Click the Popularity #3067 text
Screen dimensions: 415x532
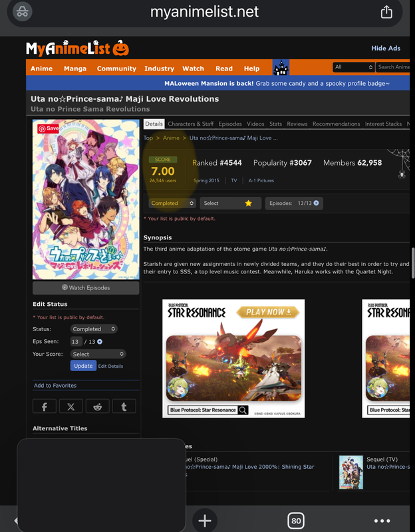283,163
